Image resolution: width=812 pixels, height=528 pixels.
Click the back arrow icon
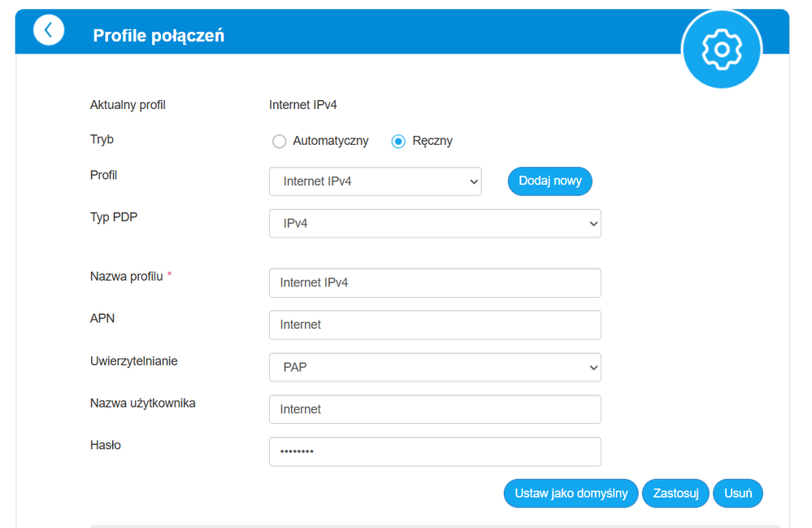pos(49,30)
